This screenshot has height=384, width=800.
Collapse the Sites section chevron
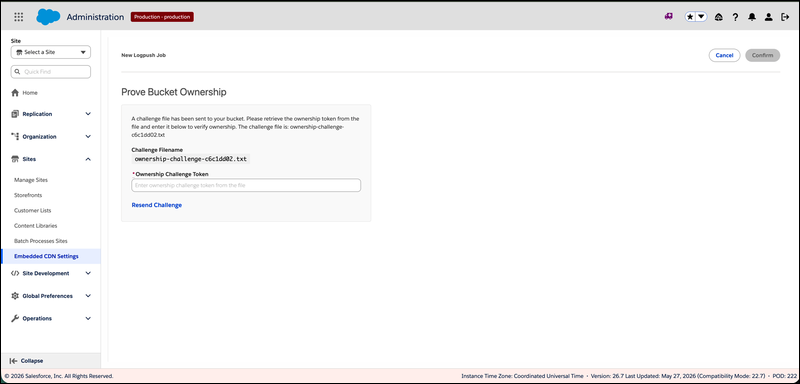(x=88, y=159)
